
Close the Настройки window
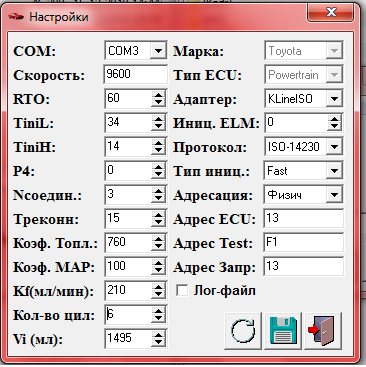click(330, 13)
